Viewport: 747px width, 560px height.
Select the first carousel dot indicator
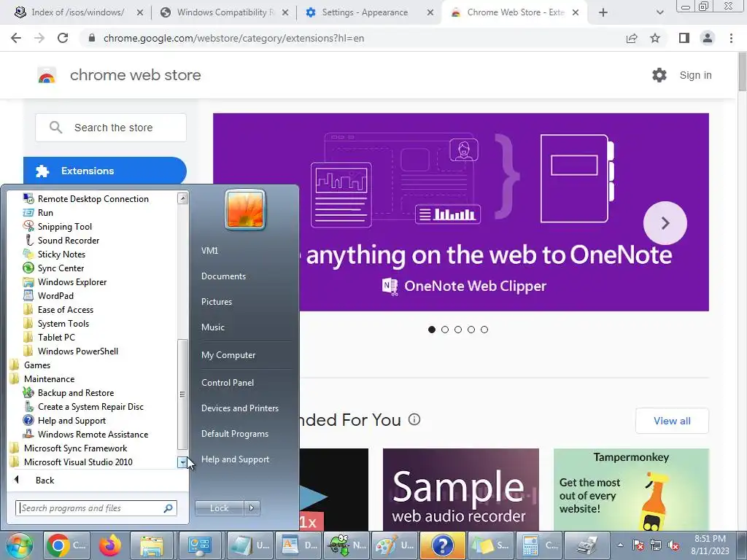pos(432,330)
